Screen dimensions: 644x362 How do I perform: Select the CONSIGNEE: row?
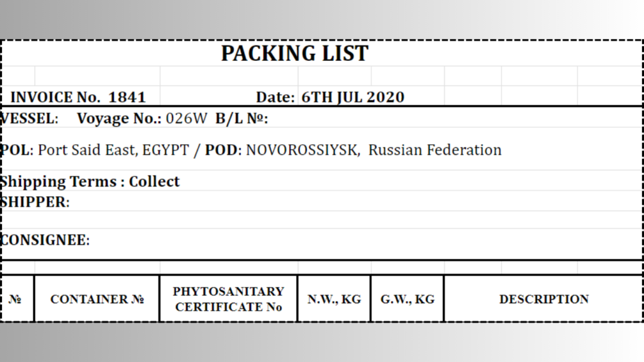322,240
